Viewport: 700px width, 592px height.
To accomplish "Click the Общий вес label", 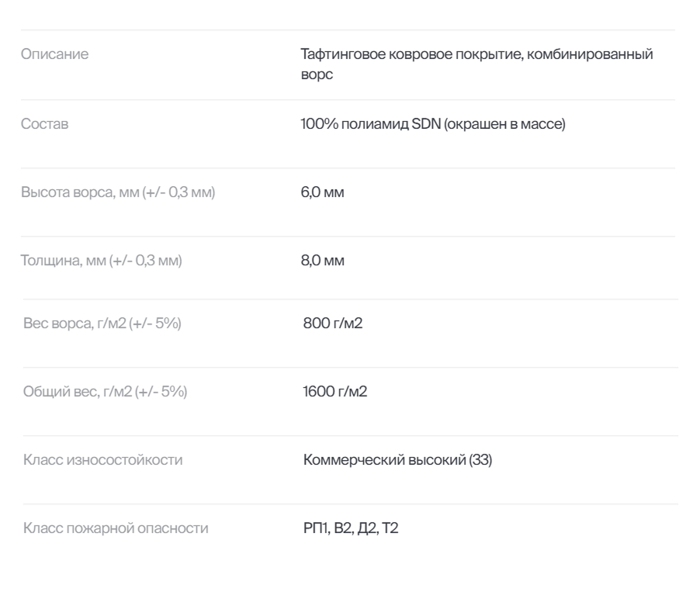I will [x=105, y=391].
